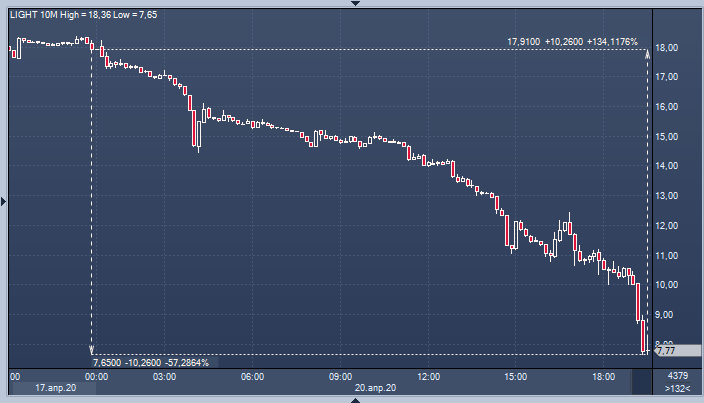This screenshot has width=704, height=403.
Task: Click the upper measurement label 17,9100 +10,2600
Action: click(x=571, y=42)
